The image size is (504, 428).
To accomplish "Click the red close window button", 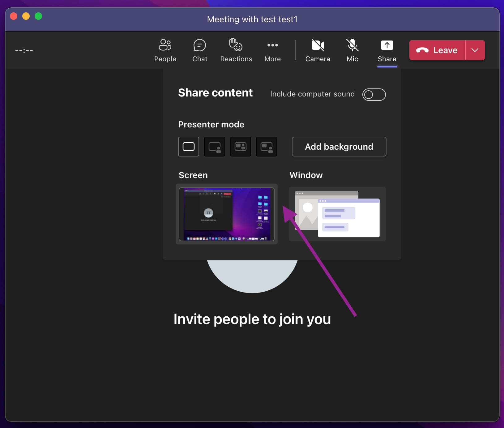I will [x=14, y=16].
